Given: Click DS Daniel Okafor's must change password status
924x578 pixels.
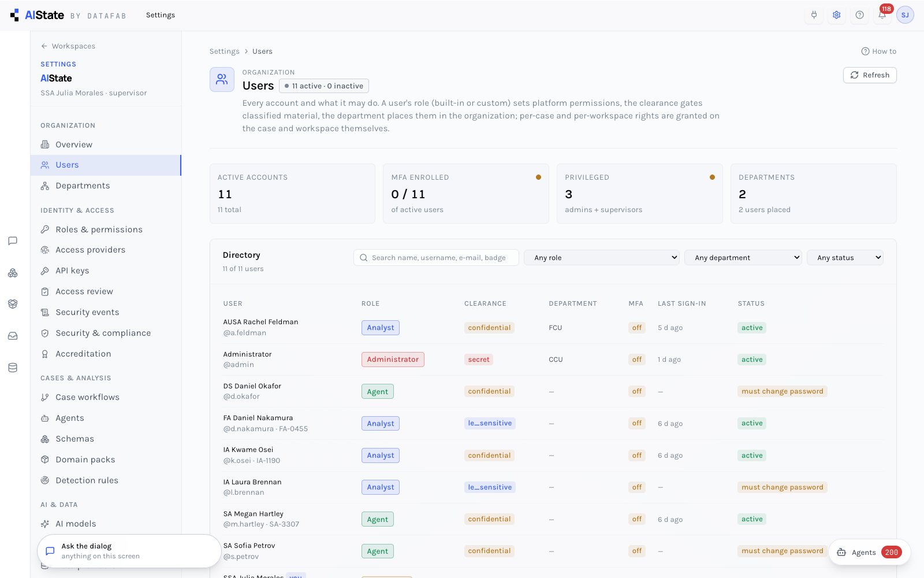Looking at the screenshot, I should pos(783,391).
